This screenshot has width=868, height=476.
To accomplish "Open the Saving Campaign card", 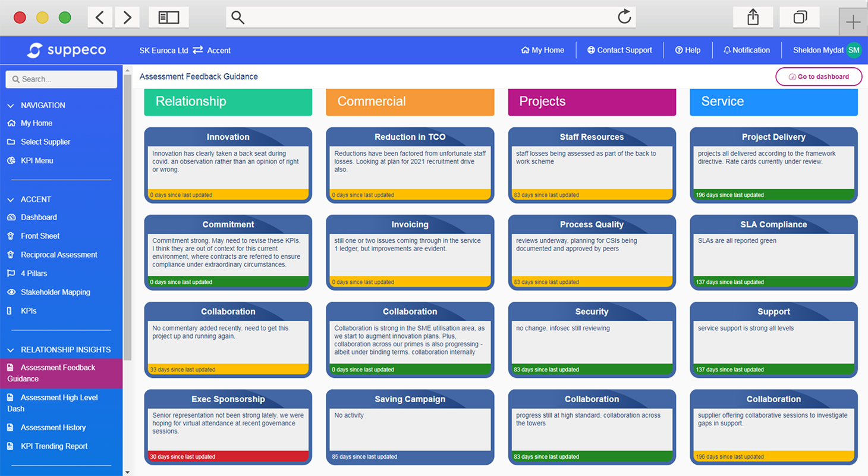I will click(410, 427).
